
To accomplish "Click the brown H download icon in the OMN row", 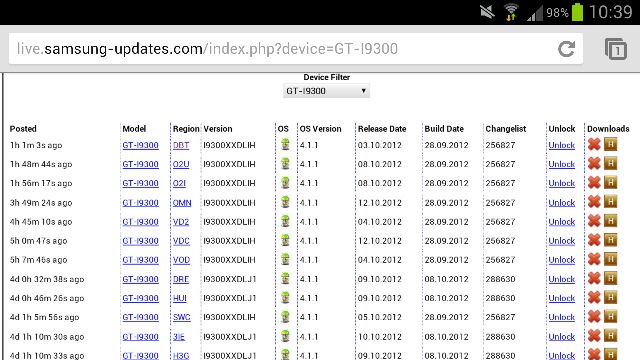I will [611, 202].
